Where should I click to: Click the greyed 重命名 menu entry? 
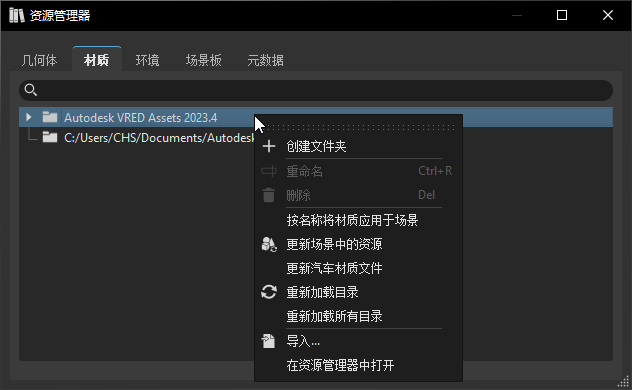coord(358,171)
